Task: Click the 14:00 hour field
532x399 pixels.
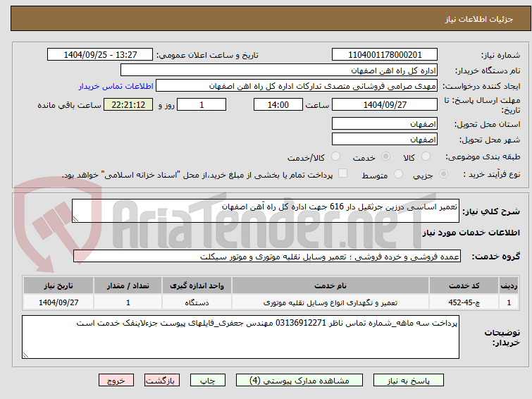Action: (278, 104)
